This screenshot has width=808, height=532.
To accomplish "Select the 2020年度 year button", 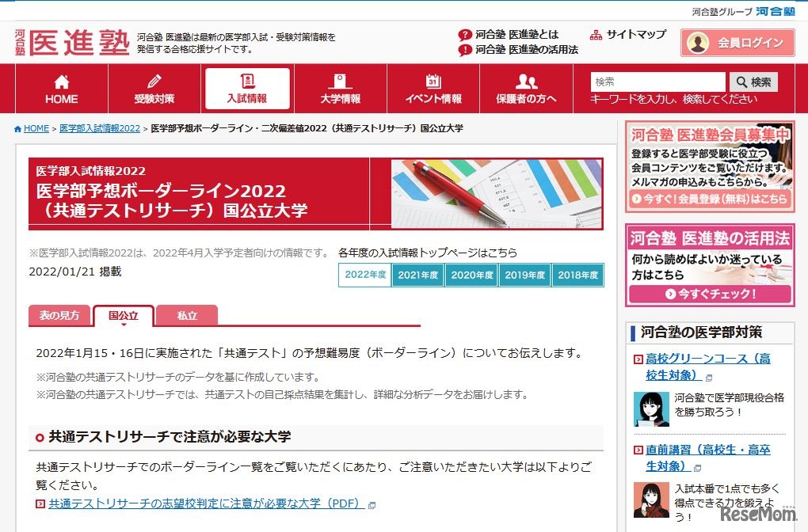I will point(471,275).
